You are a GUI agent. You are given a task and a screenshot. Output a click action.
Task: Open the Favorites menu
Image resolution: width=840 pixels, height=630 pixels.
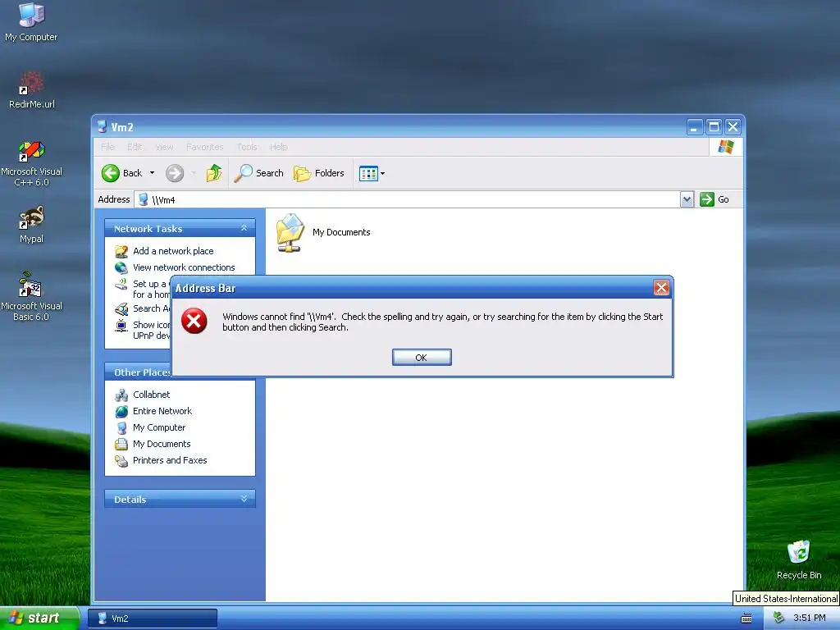pyautogui.click(x=204, y=147)
